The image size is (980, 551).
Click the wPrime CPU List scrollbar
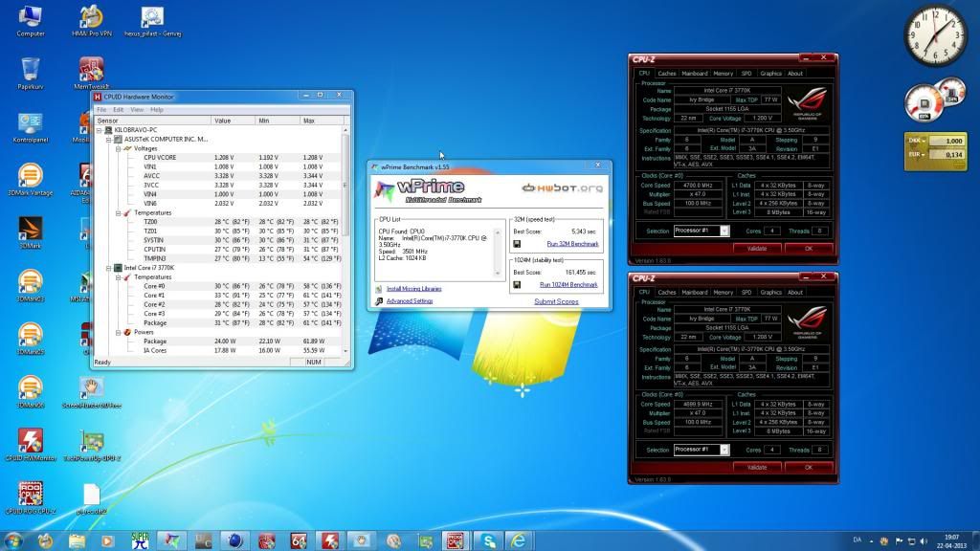click(x=498, y=253)
